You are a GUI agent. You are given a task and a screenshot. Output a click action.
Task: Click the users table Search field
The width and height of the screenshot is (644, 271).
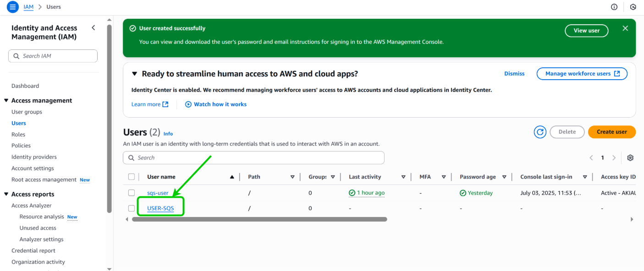(253, 158)
